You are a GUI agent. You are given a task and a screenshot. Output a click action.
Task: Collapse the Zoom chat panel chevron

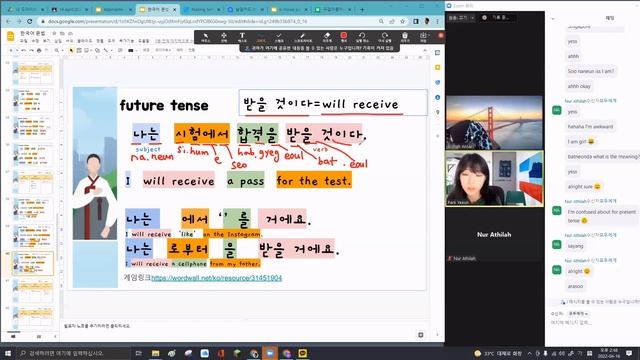(553, 18)
